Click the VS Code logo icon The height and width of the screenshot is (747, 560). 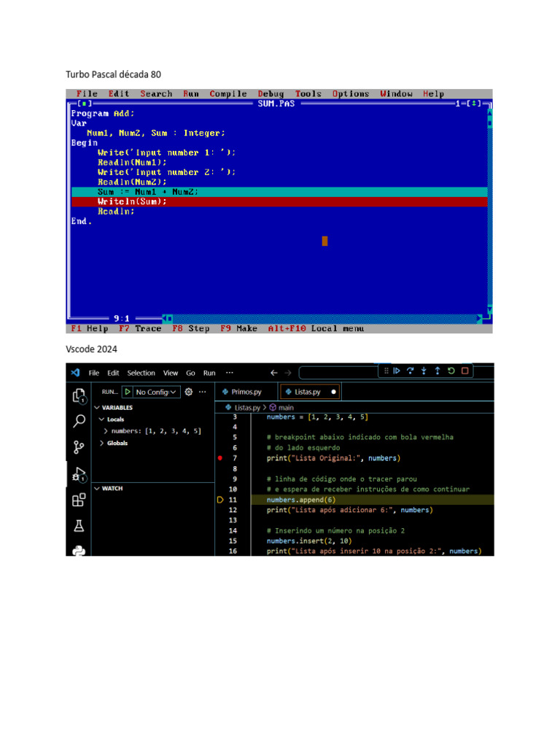point(75,373)
